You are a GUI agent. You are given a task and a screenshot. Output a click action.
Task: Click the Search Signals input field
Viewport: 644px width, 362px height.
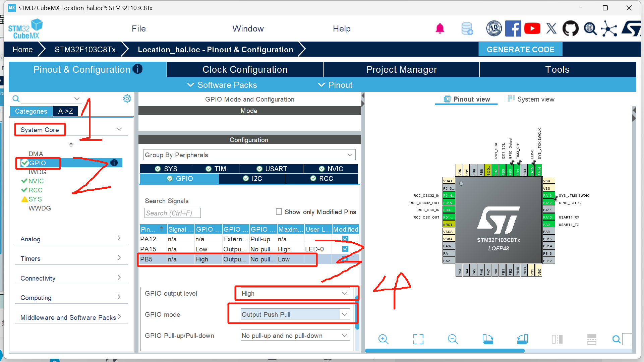tap(172, 213)
